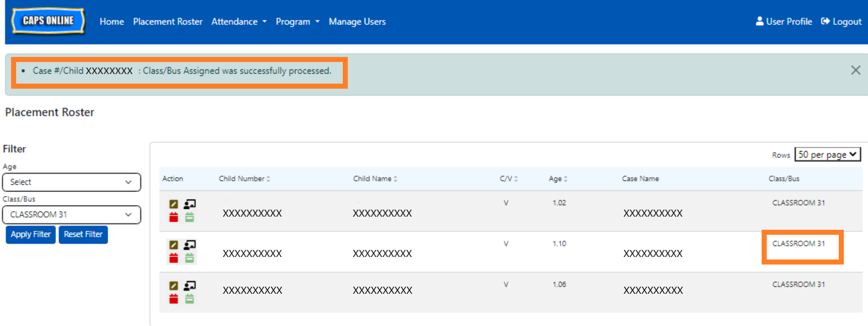Click the red calendar icon in first row
This screenshot has width=868, height=326.
(x=173, y=218)
